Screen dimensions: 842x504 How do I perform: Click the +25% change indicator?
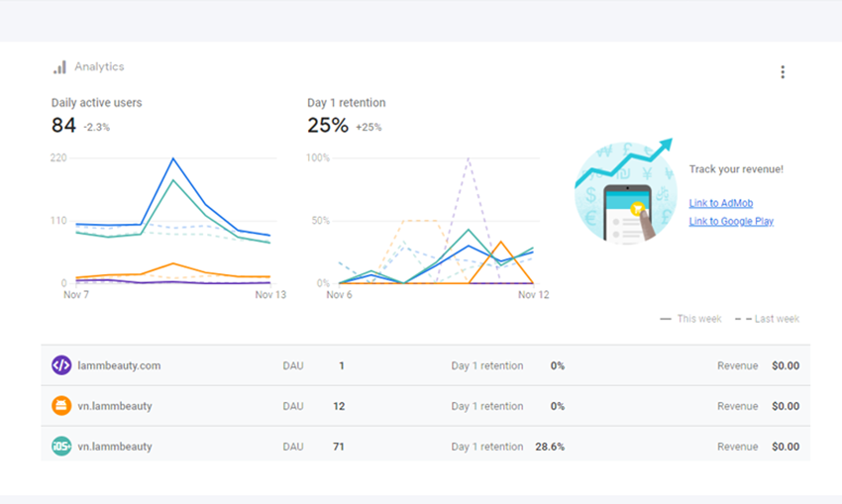point(368,127)
